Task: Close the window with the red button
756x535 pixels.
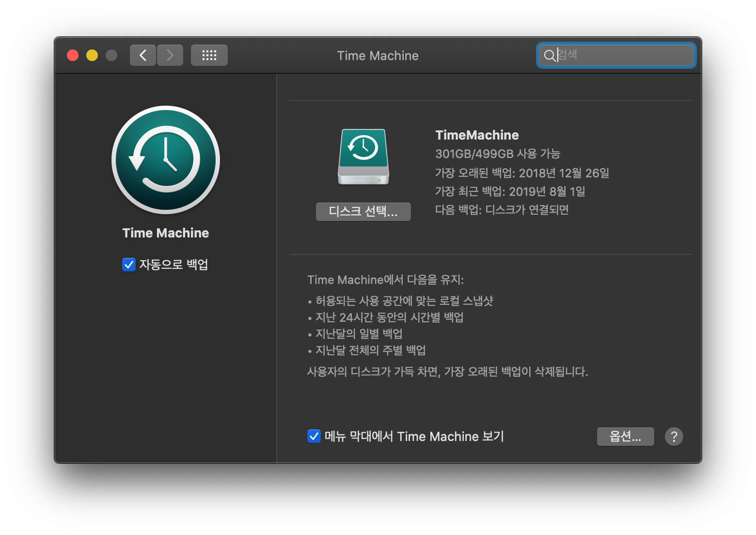Action: 73,55
